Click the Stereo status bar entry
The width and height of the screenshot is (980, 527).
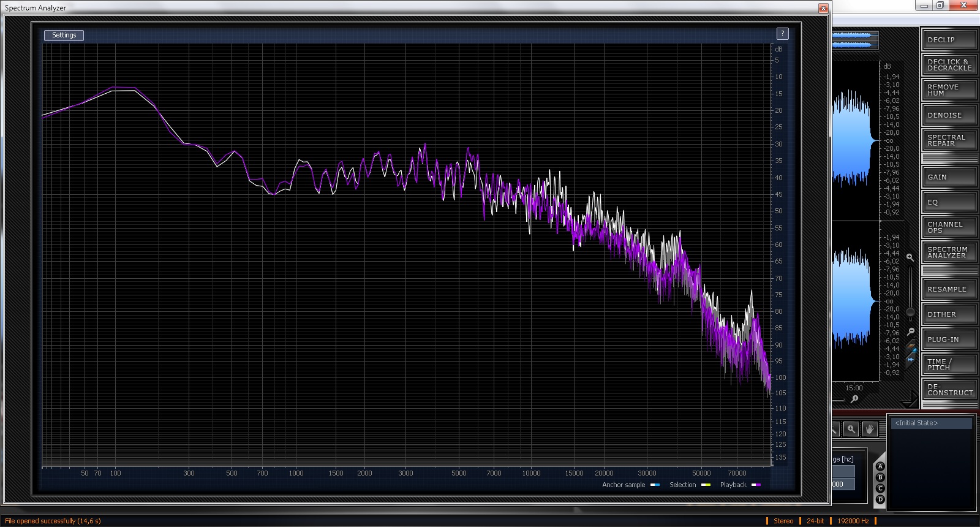[783, 521]
